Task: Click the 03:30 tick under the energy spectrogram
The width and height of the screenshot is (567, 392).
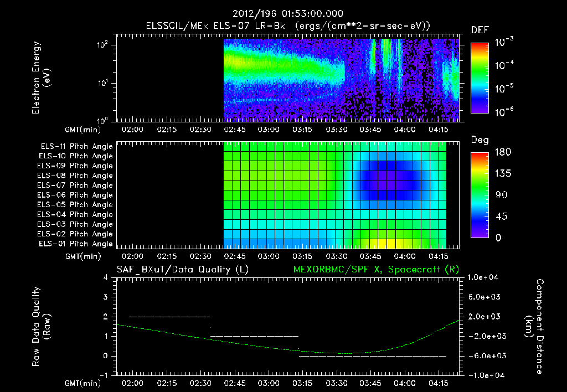Action: click(x=337, y=130)
